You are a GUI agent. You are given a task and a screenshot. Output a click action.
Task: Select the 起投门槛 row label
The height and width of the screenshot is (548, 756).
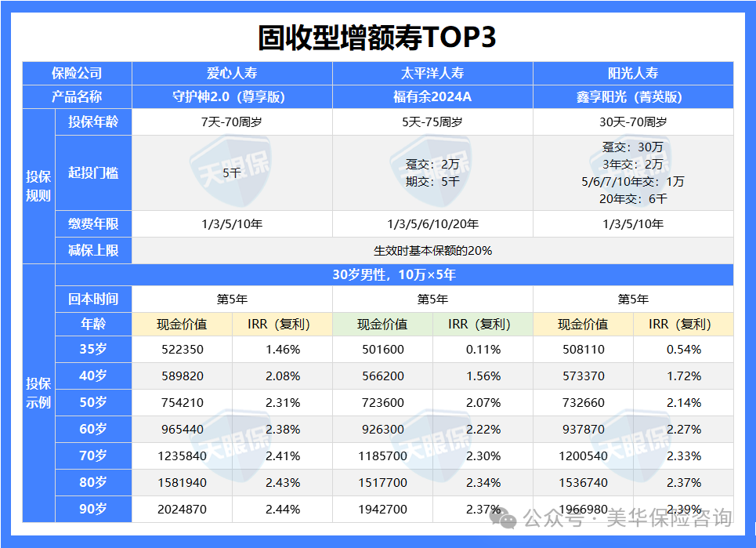(93, 173)
